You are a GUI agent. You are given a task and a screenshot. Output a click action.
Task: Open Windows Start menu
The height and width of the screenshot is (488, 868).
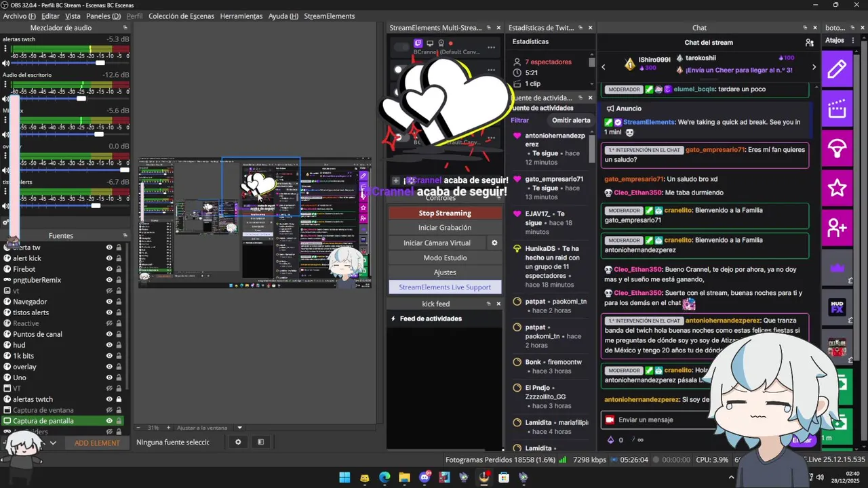(344, 477)
